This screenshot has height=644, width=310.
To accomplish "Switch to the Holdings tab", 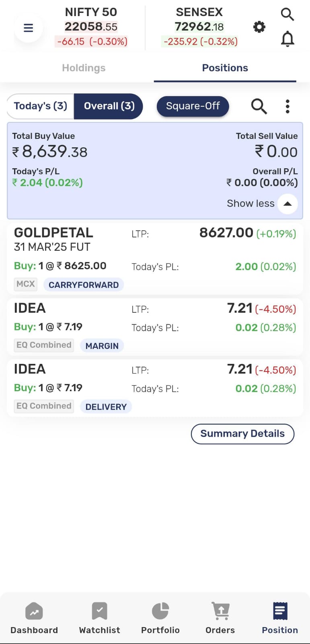I will click(x=84, y=68).
